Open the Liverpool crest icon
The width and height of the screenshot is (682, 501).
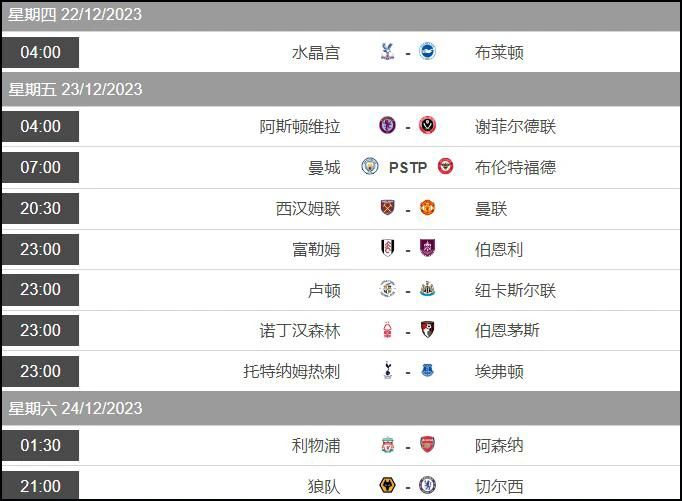coord(387,444)
